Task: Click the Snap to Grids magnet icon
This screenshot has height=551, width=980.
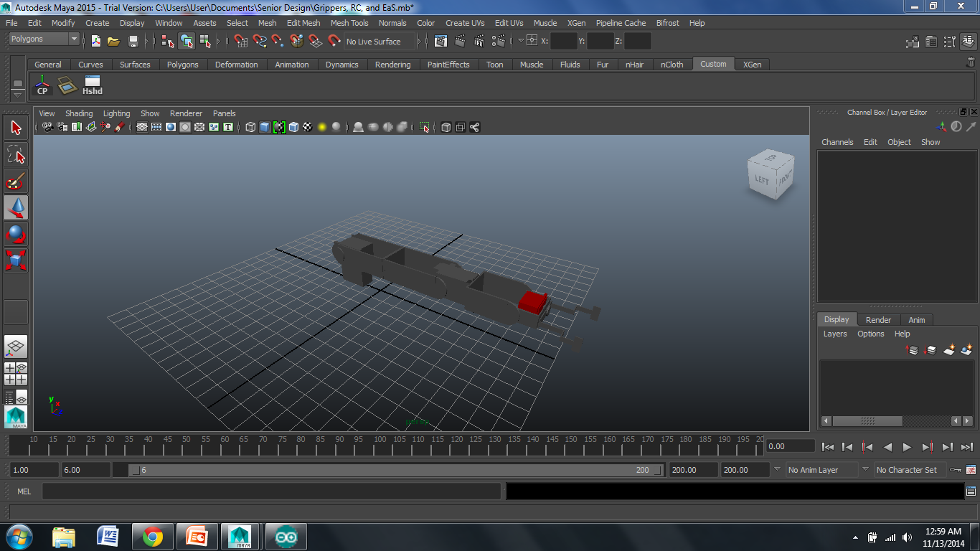Action: pos(241,41)
